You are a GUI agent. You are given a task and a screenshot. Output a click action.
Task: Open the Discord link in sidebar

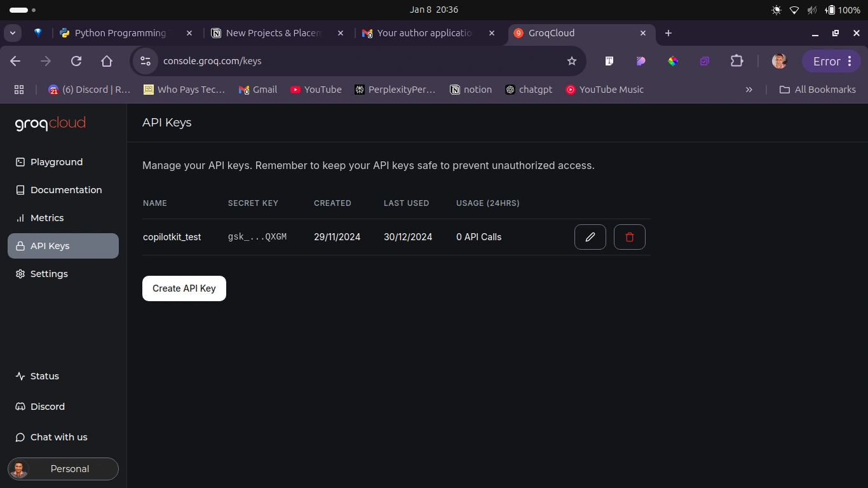point(48,407)
